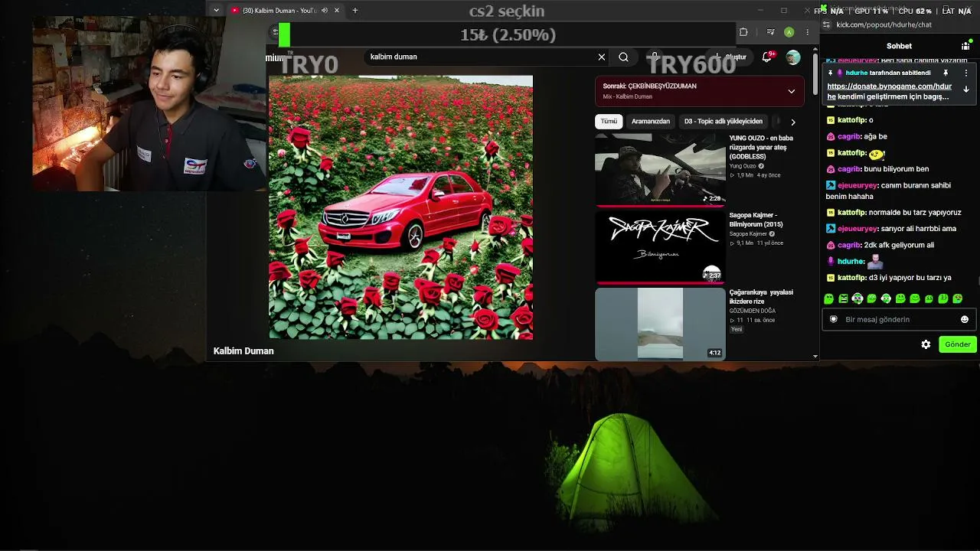The image size is (980, 551).
Task: Select the 'Tümü' filter chip
Action: click(609, 121)
